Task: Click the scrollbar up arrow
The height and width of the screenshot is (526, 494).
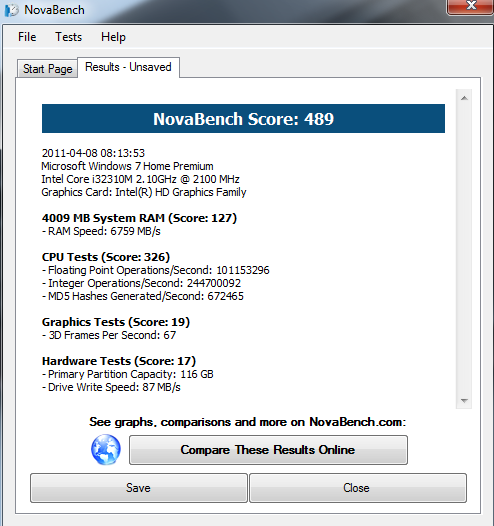Action: [x=464, y=98]
